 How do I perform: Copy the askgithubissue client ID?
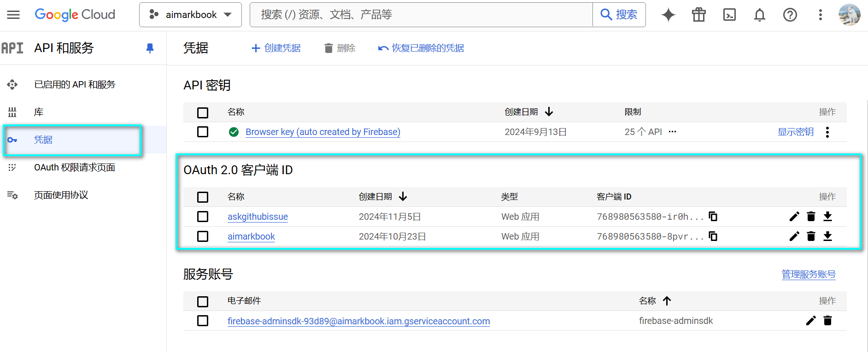[713, 217]
